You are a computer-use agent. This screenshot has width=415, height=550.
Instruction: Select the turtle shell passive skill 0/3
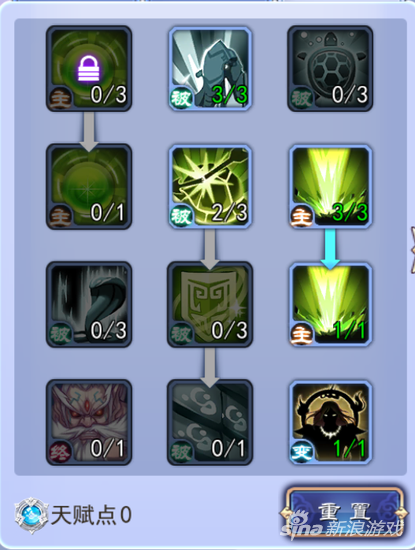330,68
